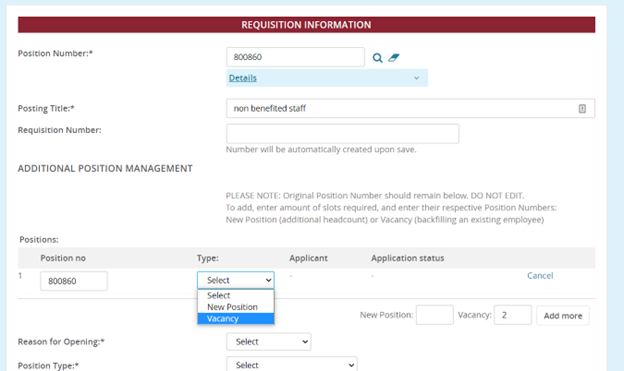
Task: Click the Requisition Number field
Action: [342, 133]
